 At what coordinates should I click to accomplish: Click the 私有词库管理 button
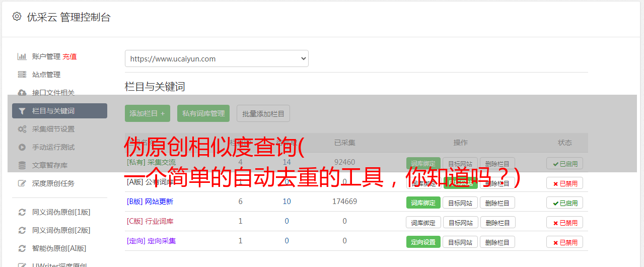pyautogui.click(x=203, y=113)
